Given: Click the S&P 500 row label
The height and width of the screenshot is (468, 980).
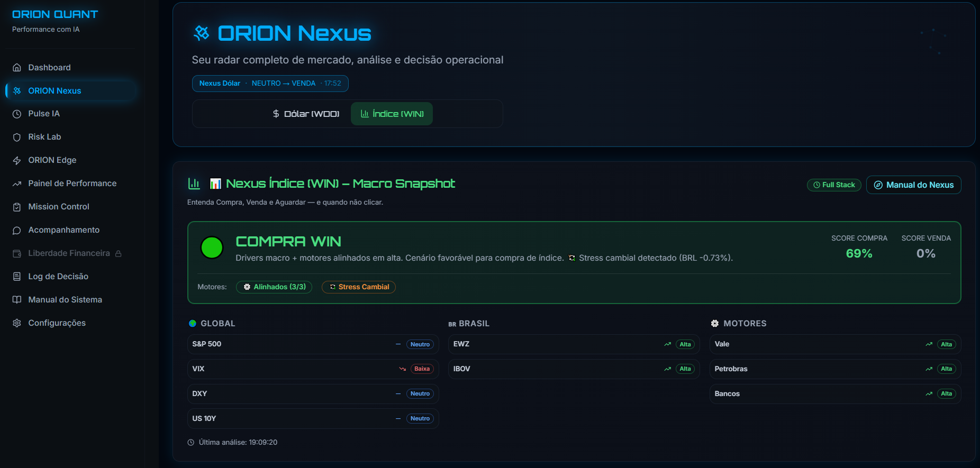Looking at the screenshot, I should (207, 344).
